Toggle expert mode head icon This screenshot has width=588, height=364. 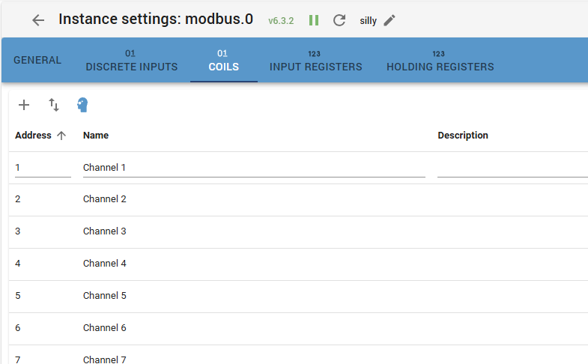click(x=82, y=105)
